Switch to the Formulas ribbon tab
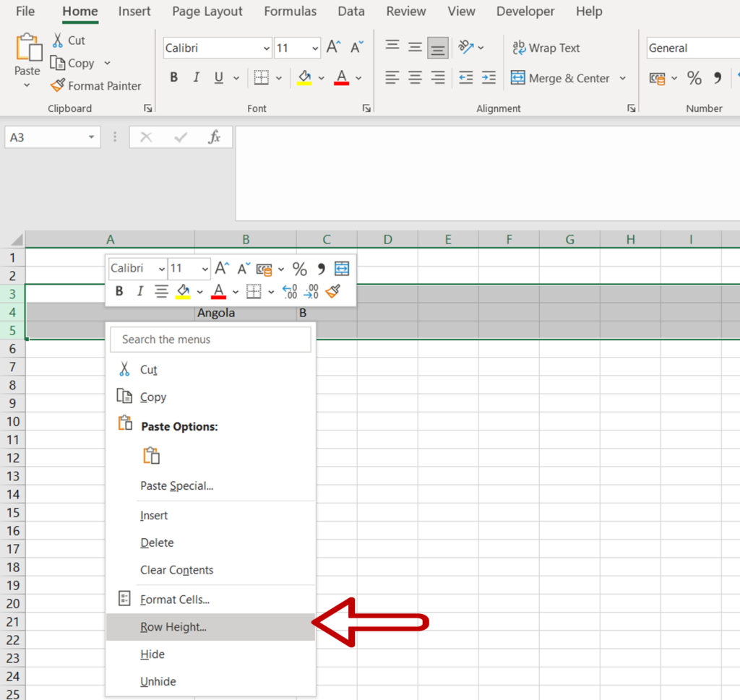 coord(290,11)
